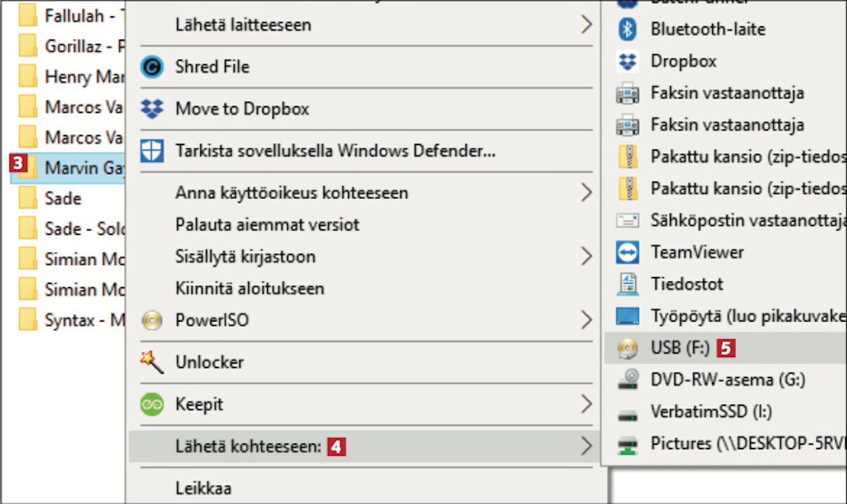Expand the Sisällytä kirjastoon submenu arrow
This screenshot has width=847, height=504.
[x=586, y=257]
